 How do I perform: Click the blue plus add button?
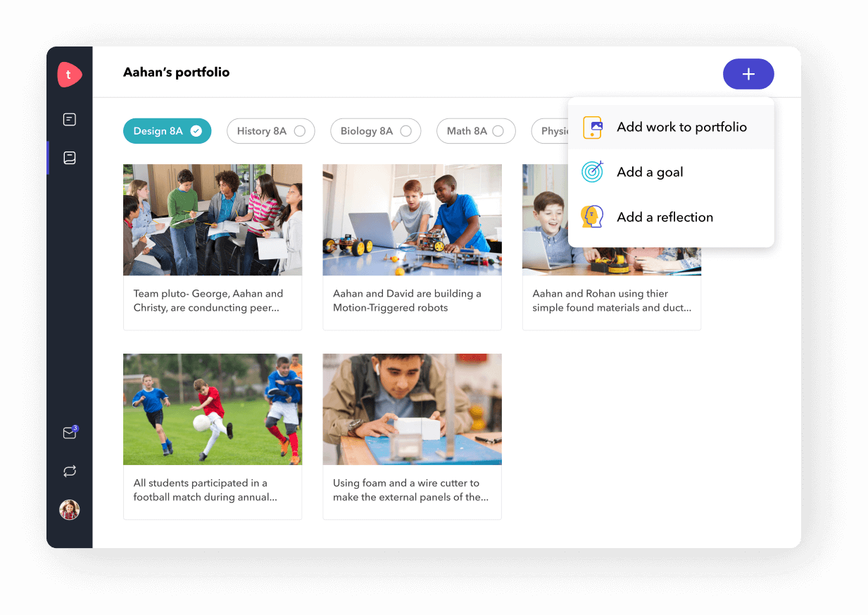748,74
